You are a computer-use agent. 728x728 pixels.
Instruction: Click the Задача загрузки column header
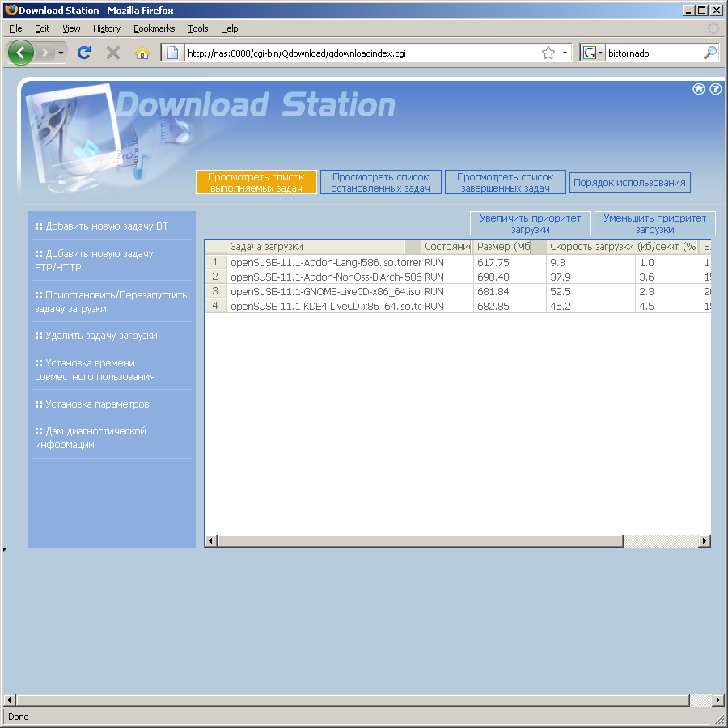click(315, 247)
